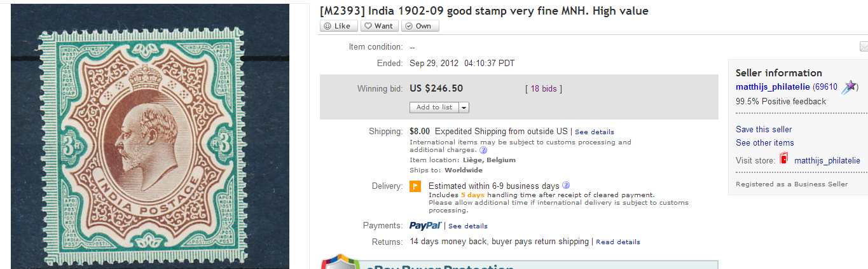Image resolution: width=868 pixels, height=269 pixels.
Task: Open the Add to list dropdown arrow
Action: [464, 107]
